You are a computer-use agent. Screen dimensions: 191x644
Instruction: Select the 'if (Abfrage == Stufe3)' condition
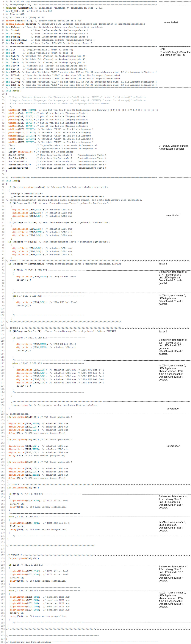pos(23,242)
